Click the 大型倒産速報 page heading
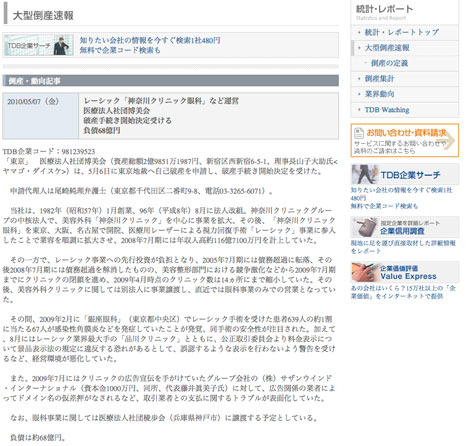The height and width of the screenshot is (446, 466). (43, 16)
